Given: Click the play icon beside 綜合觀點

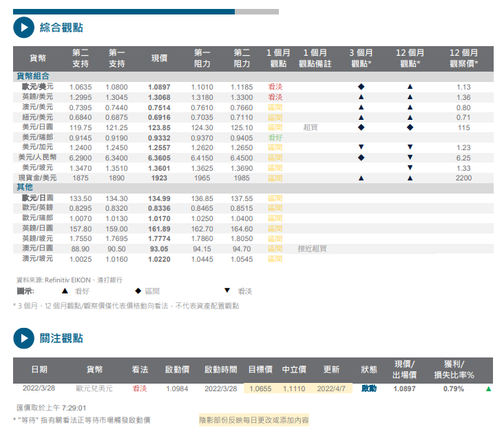Looking at the screenshot, I should [x=23, y=28].
